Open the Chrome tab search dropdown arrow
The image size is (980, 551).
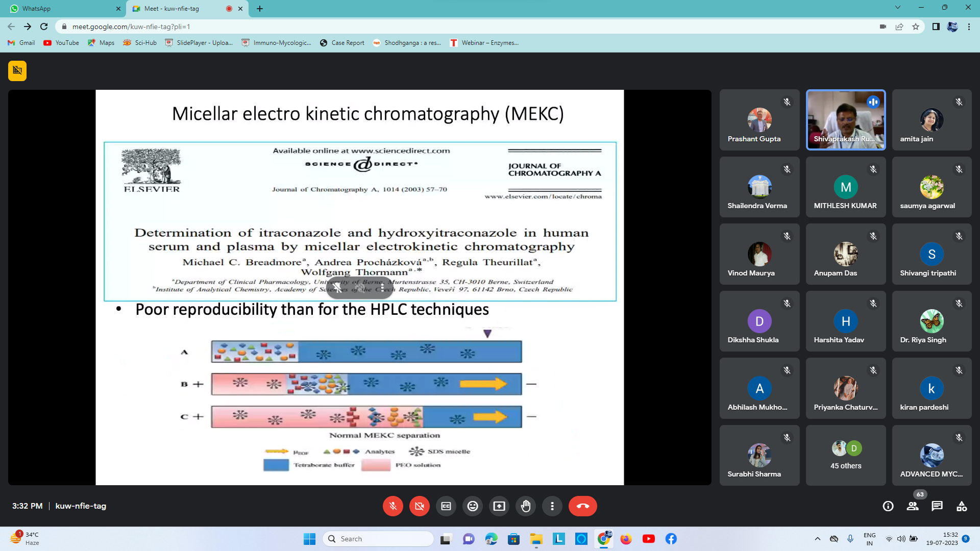tap(898, 8)
